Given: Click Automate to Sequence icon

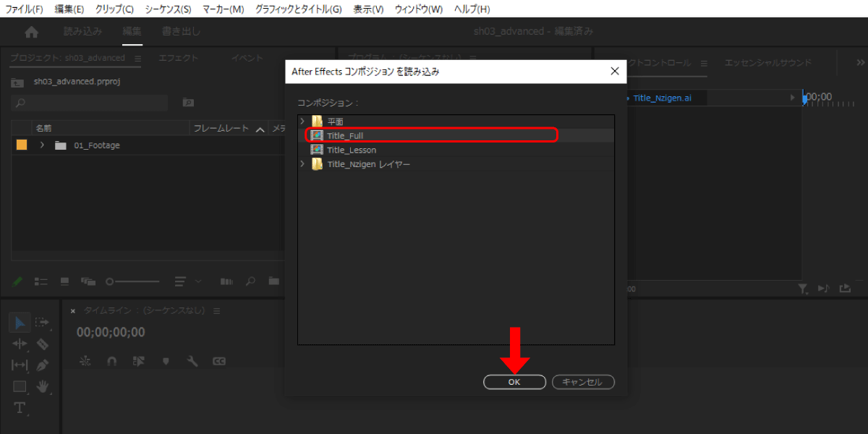Looking at the screenshot, I should click(x=226, y=281).
